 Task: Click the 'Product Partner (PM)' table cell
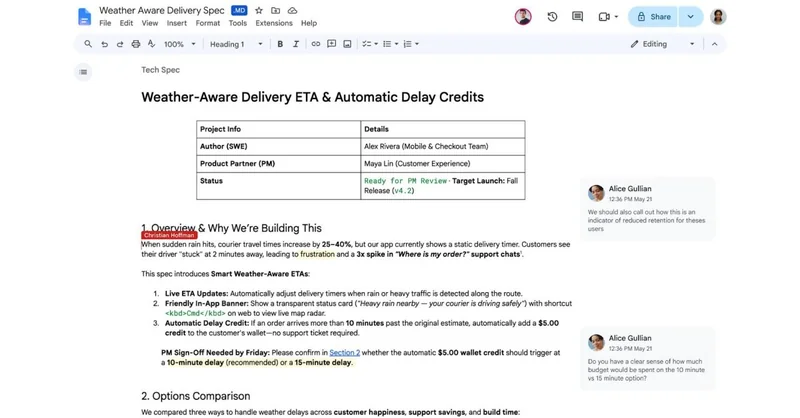(x=279, y=164)
